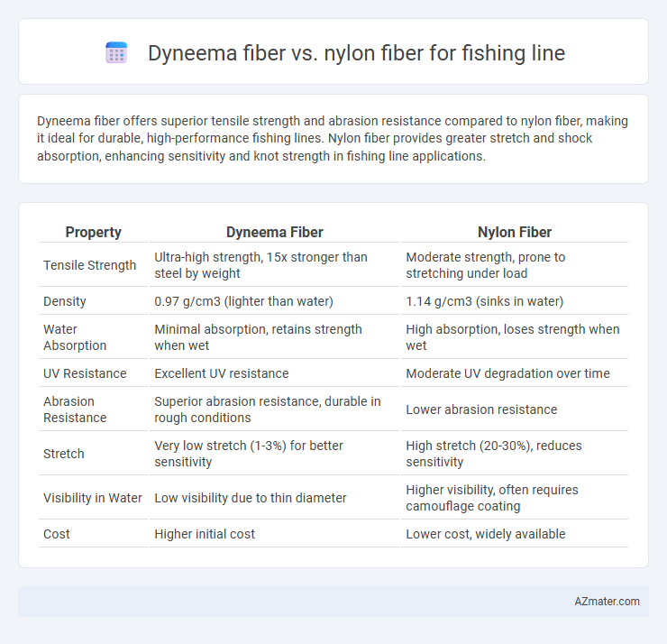
Task: Click the calendar grid icon beside the title
Action: [116, 53]
